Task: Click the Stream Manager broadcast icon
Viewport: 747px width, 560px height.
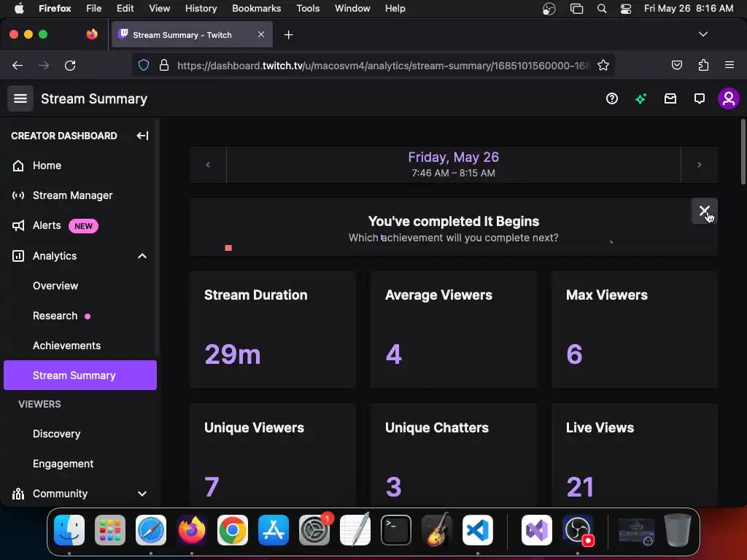Action: click(x=18, y=195)
